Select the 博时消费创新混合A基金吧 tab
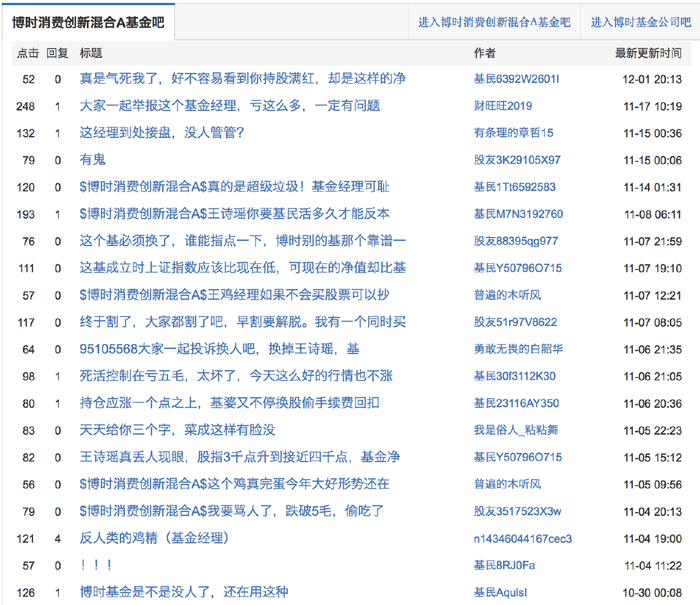 88,22
